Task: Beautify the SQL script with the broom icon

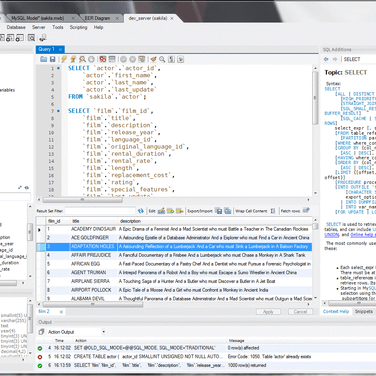Action: tap(153, 59)
